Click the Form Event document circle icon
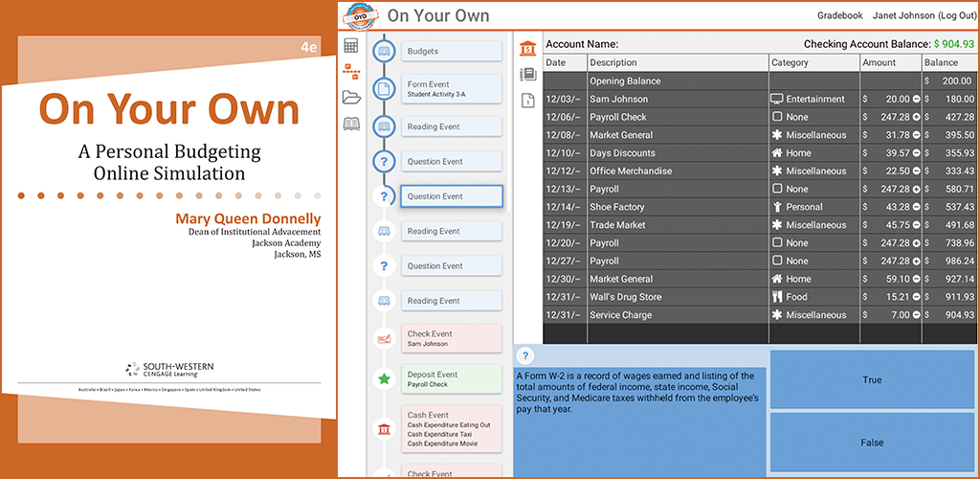Viewport: 980px width, 479px height. [x=384, y=89]
